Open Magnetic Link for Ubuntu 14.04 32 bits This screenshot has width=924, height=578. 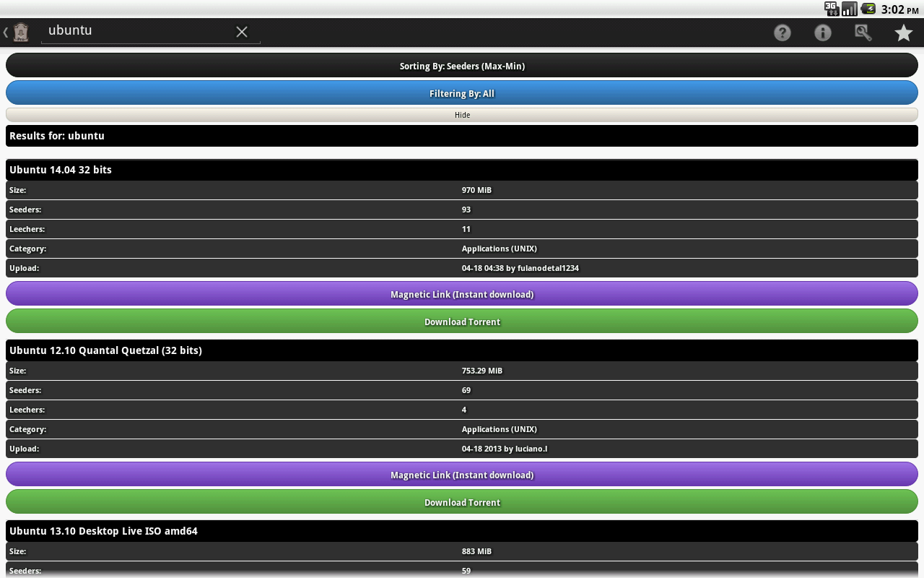click(462, 294)
